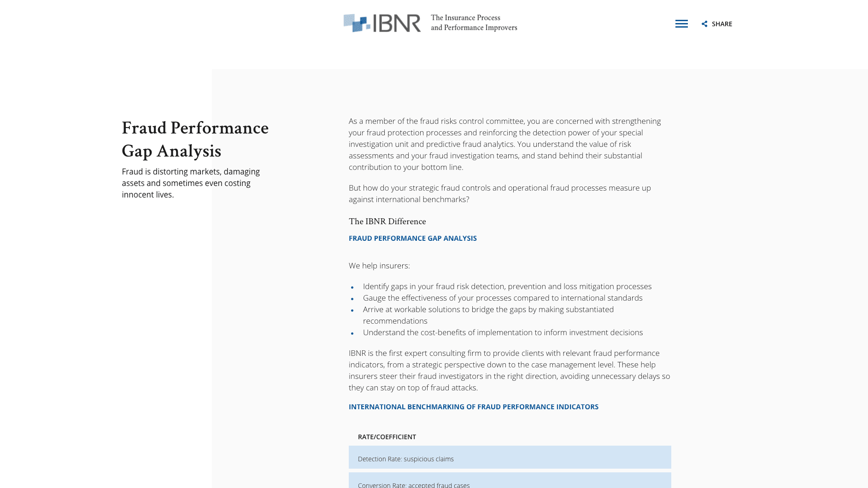Click the tagline 'The Insurance Process and Performance Improvers'
This screenshot has width=868, height=488.
tap(474, 23)
